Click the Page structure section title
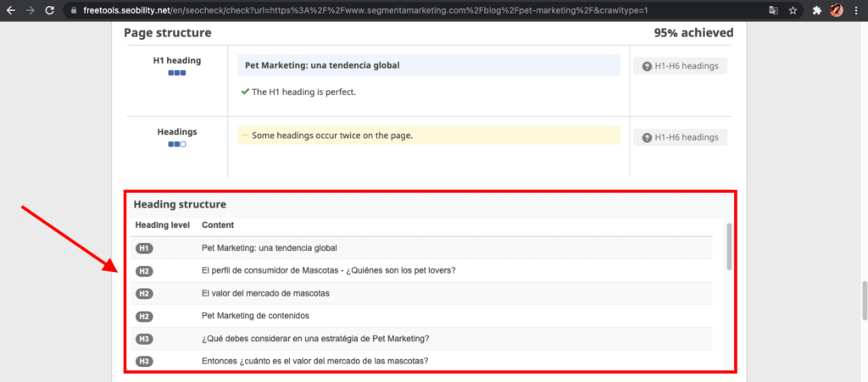 click(x=168, y=33)
